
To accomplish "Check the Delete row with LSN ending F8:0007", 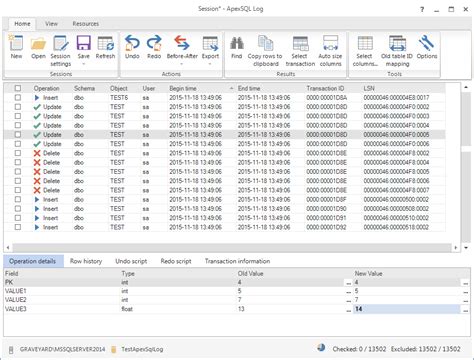I will (x=18, y=190).
